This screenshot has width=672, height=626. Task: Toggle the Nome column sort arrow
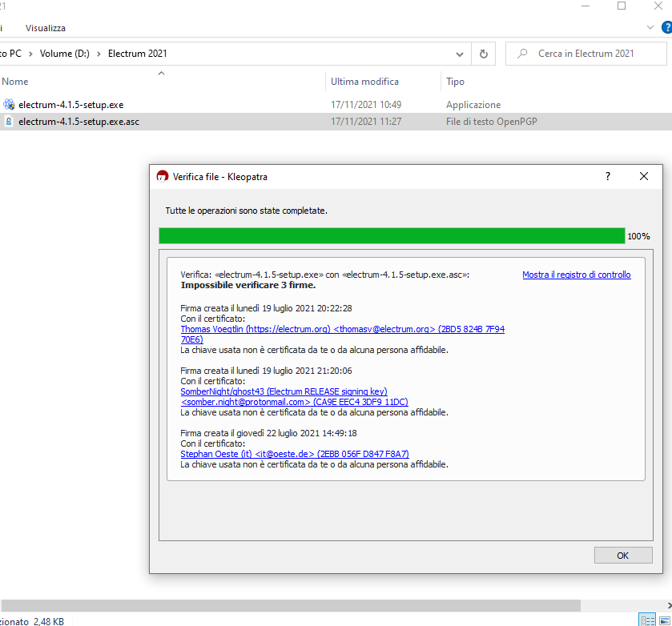(x=162, y=74)
